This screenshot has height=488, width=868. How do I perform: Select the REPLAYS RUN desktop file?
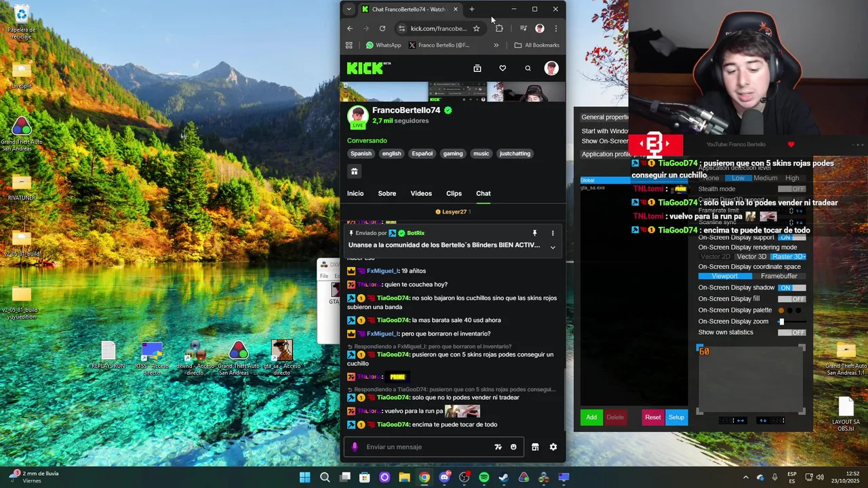[108, 355]
